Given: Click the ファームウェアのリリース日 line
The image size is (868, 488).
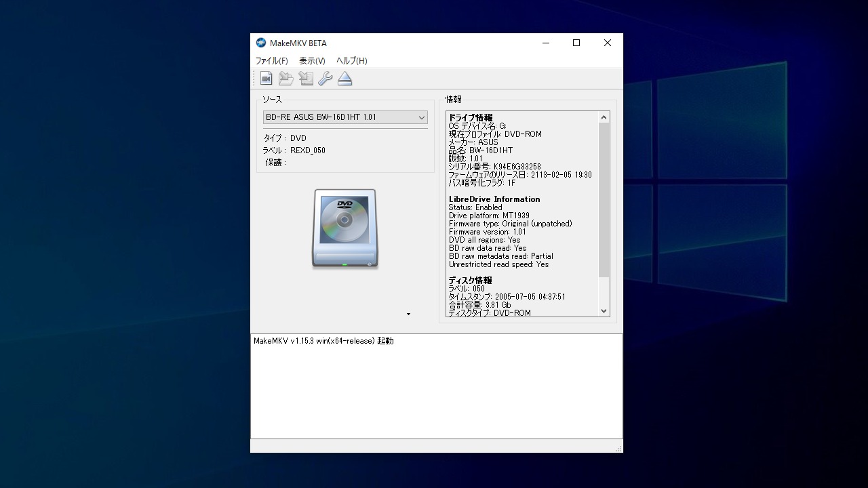Looking at the screenshot, I should [519, 175].
